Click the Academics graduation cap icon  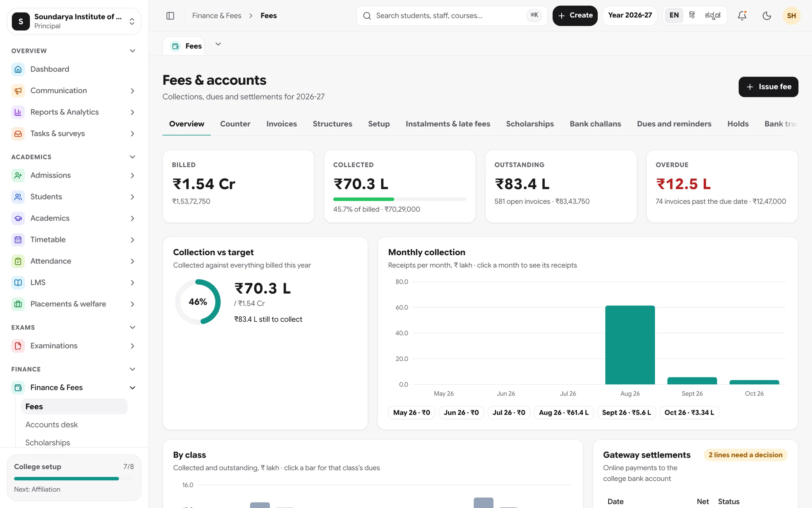[x=18, y=218]
